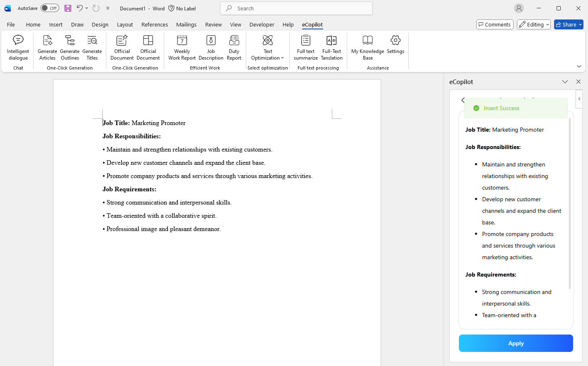588x366 pixels.
Task: Click Job Description icon
Action: (211, 48)
